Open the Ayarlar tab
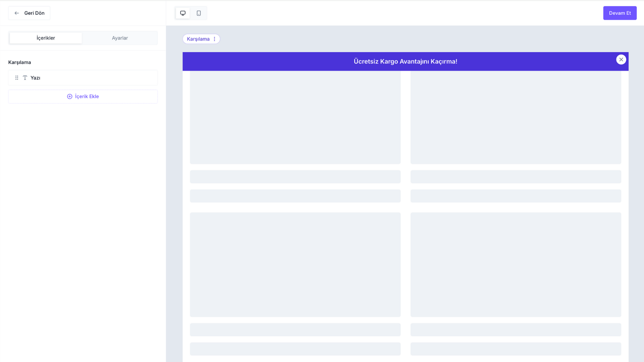 click(x=120, y=38)
